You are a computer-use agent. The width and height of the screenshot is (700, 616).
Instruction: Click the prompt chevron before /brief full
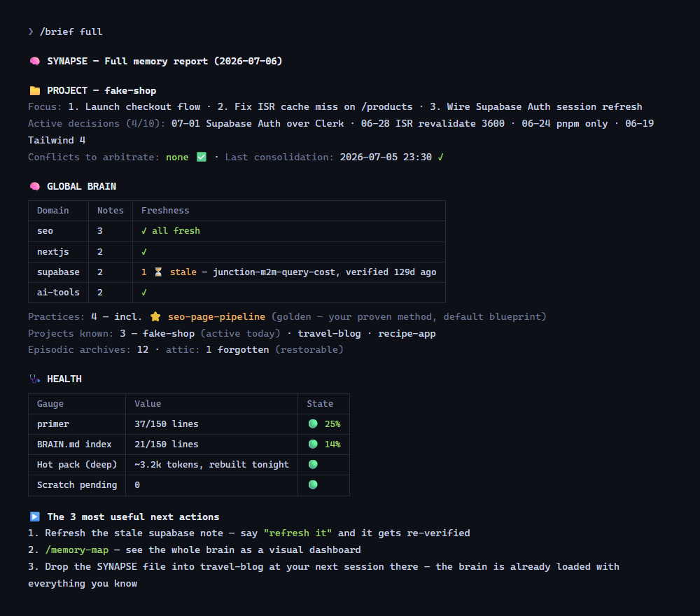coord(30,31)
